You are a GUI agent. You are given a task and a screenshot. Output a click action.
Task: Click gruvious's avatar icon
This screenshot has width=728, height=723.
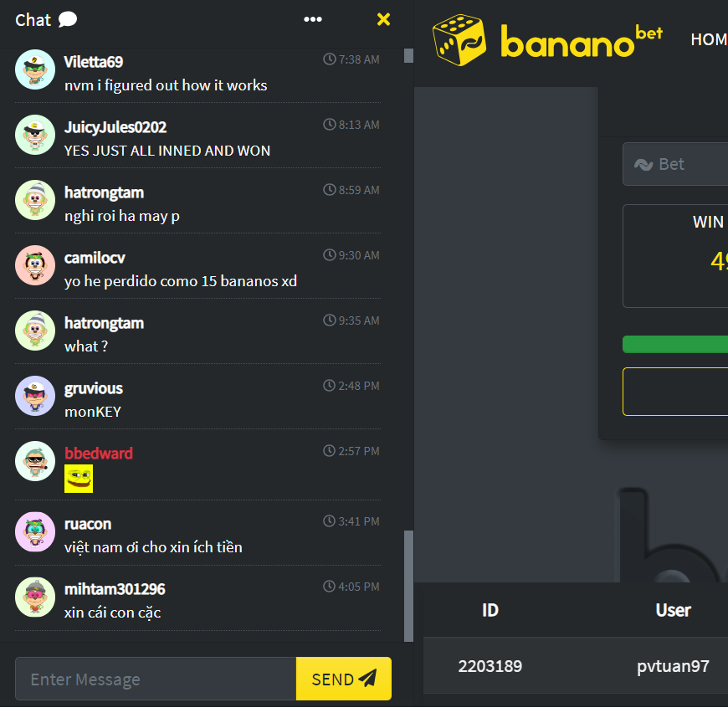tap(35, 396)
